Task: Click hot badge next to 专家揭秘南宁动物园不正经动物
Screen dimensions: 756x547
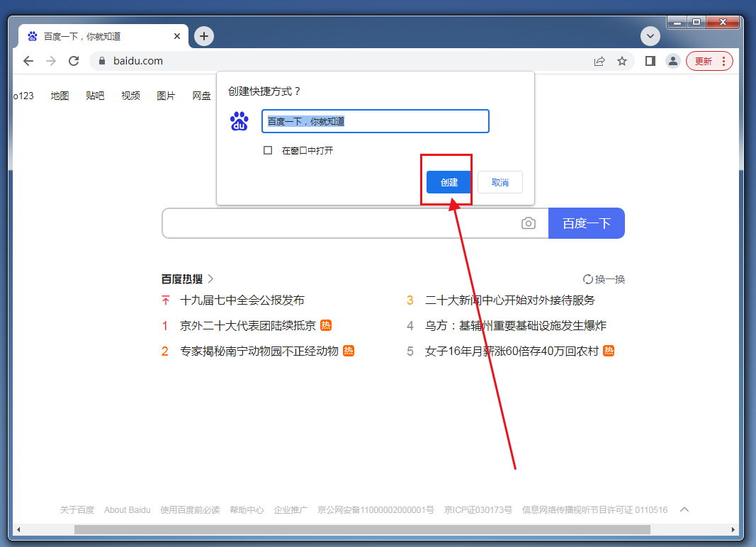Action: click(349, 351)
